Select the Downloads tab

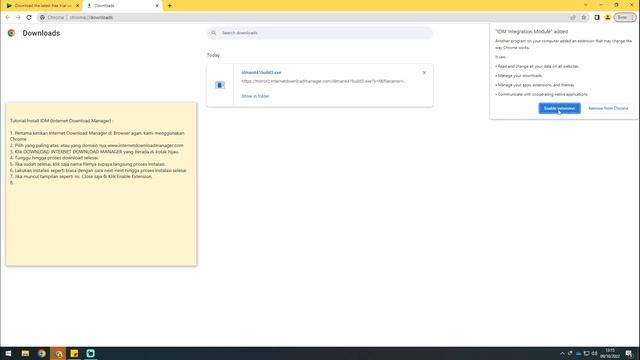(121, 6)
